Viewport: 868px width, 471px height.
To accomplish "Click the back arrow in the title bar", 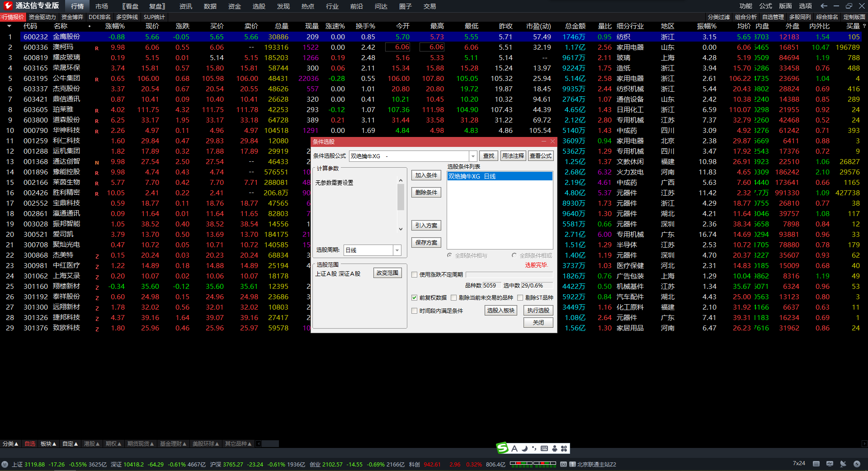I will point(824,6).
